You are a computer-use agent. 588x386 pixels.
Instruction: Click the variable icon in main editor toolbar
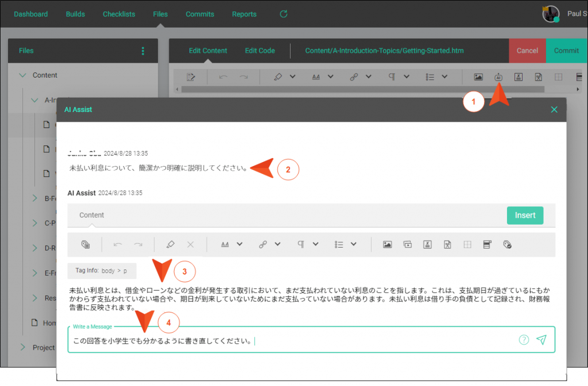(x=519, y=77)
